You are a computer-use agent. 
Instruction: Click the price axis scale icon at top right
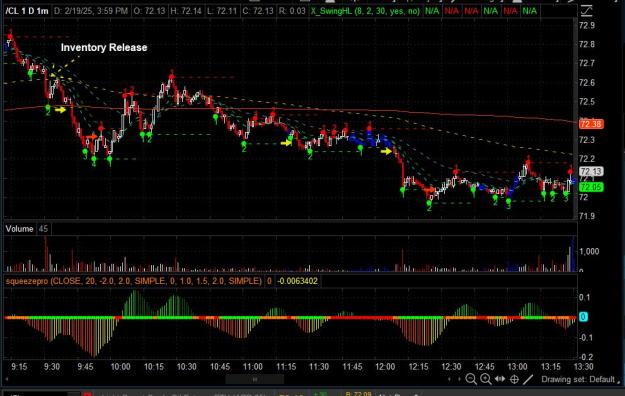pos(586,11)
